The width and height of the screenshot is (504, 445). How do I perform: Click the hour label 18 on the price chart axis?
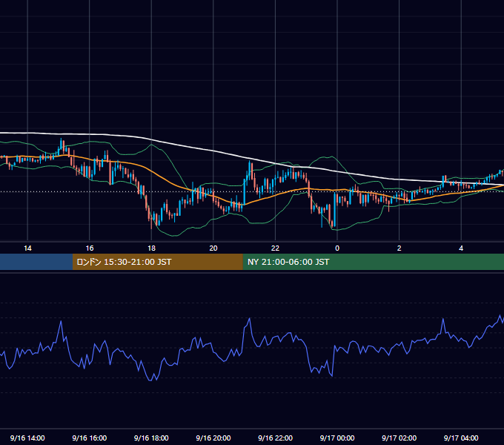click(x=151, y=248)
